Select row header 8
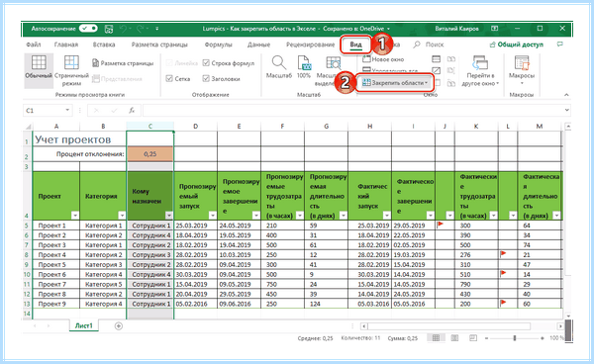Image resolution: width=594 pixels, height=364 pixels. click(28, 254)
